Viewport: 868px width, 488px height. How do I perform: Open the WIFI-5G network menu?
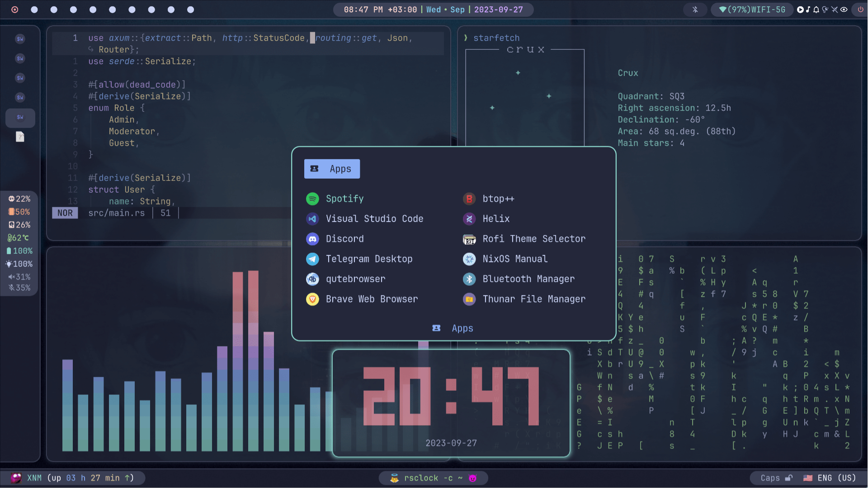tap(752, 9)
